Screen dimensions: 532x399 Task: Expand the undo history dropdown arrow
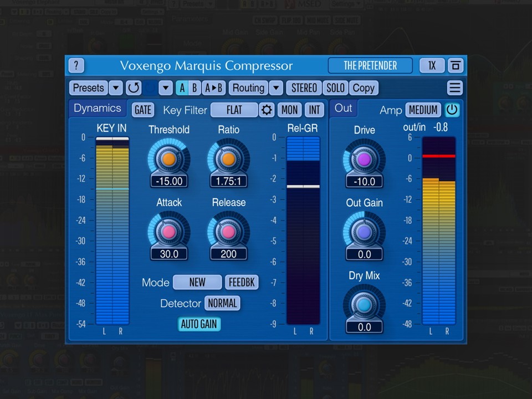click(x=166, y=88)
